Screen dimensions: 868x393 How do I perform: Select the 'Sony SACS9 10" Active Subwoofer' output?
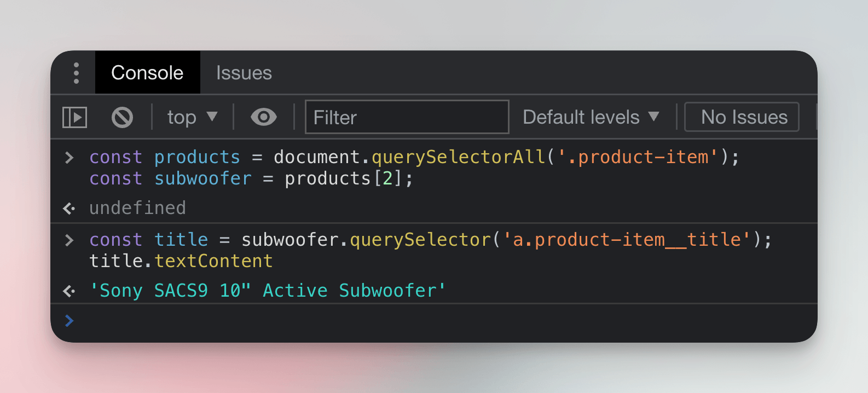[268, 291]
